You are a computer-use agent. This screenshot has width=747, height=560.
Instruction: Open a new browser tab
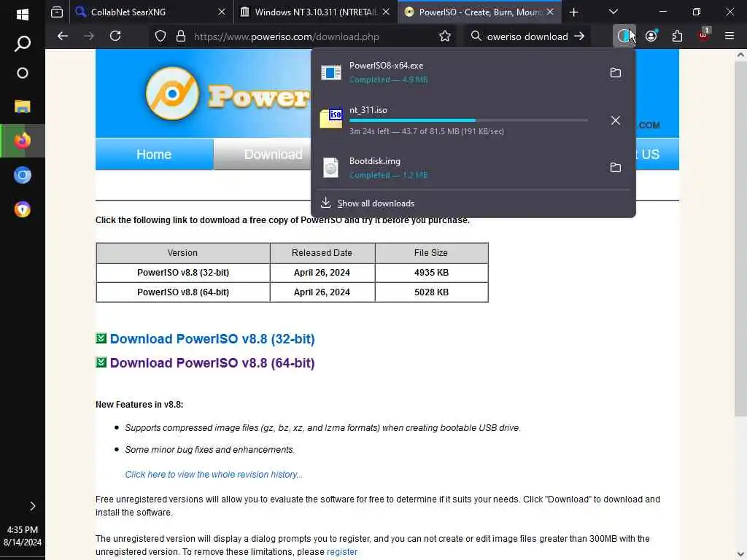point(573,12)
